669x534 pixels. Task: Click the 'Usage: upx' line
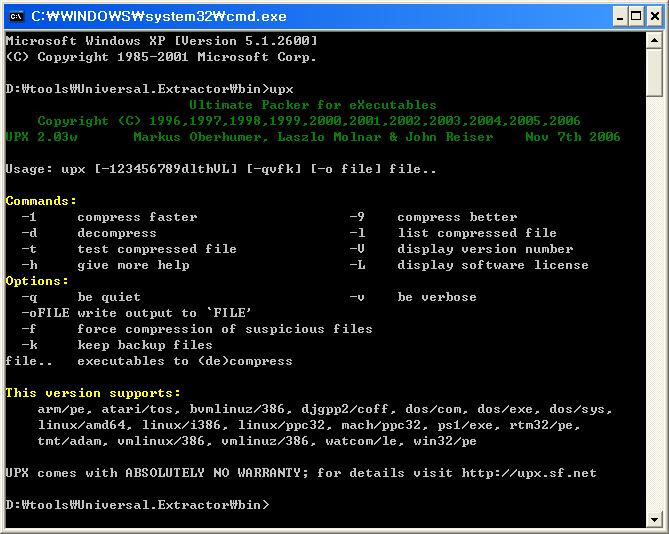(221, 169)
